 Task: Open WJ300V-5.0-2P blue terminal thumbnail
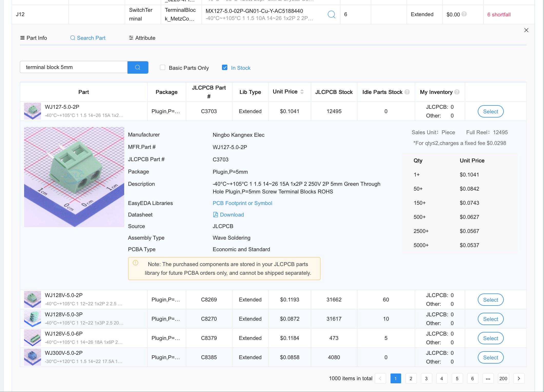click(32, 357)
